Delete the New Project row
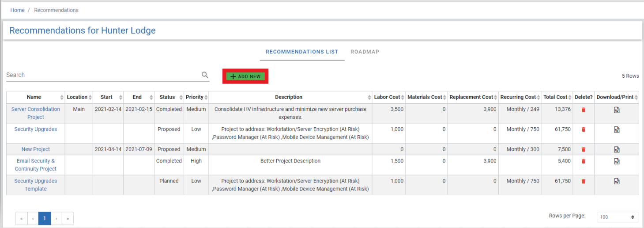The image size is (644, 228). [584, 149]
